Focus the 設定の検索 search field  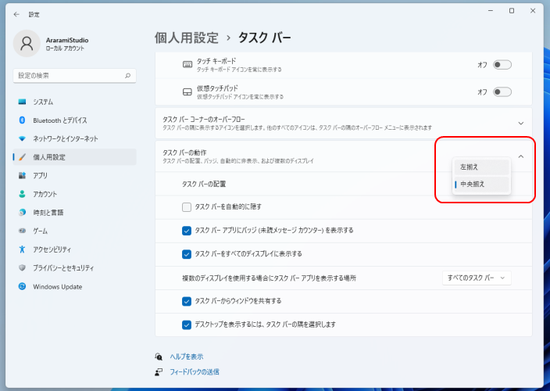click(x=75, y=75)
